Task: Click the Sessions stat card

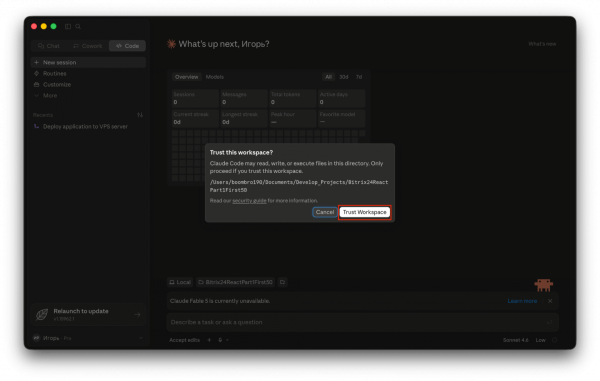Action: point(195,98)
